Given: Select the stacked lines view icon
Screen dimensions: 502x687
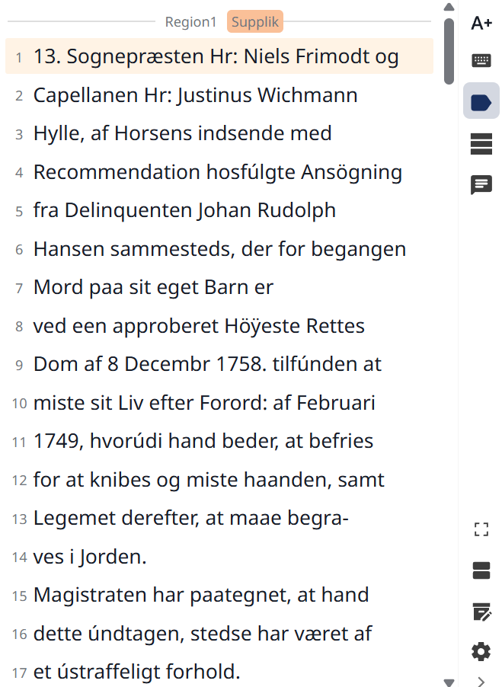Looking at the screenshot, I should 481,144.
